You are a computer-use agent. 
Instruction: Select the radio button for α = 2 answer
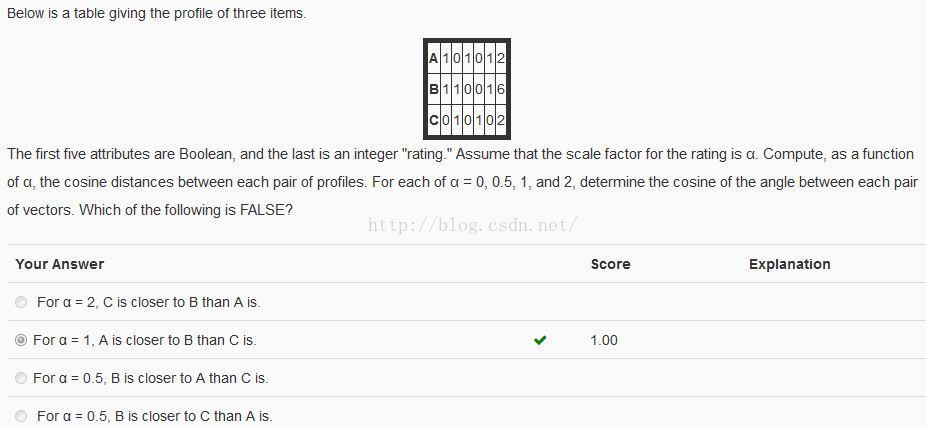21,302
